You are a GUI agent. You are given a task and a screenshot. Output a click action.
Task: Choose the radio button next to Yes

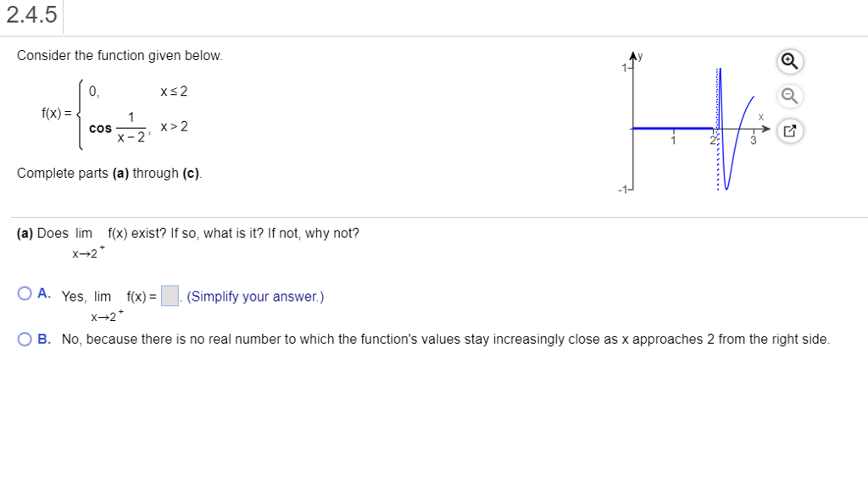(23, 291)
